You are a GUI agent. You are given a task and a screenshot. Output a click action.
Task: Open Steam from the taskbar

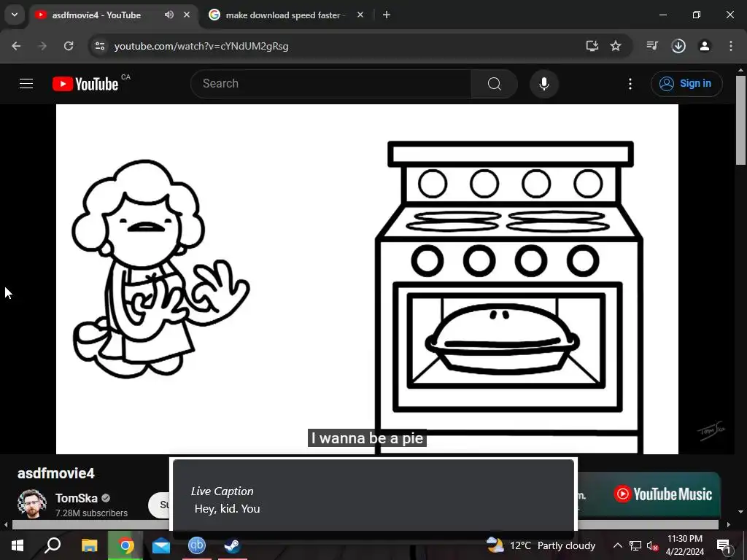233,545
